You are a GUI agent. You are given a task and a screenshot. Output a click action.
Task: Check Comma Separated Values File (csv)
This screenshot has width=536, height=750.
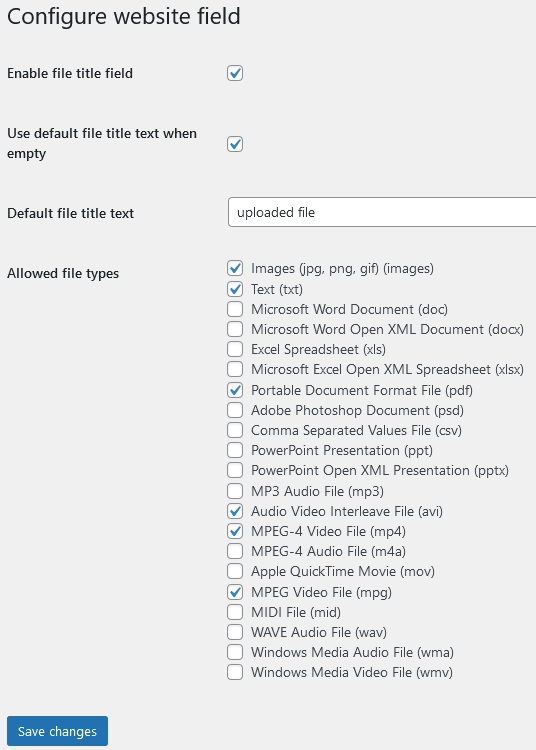(x=235, y=430)
